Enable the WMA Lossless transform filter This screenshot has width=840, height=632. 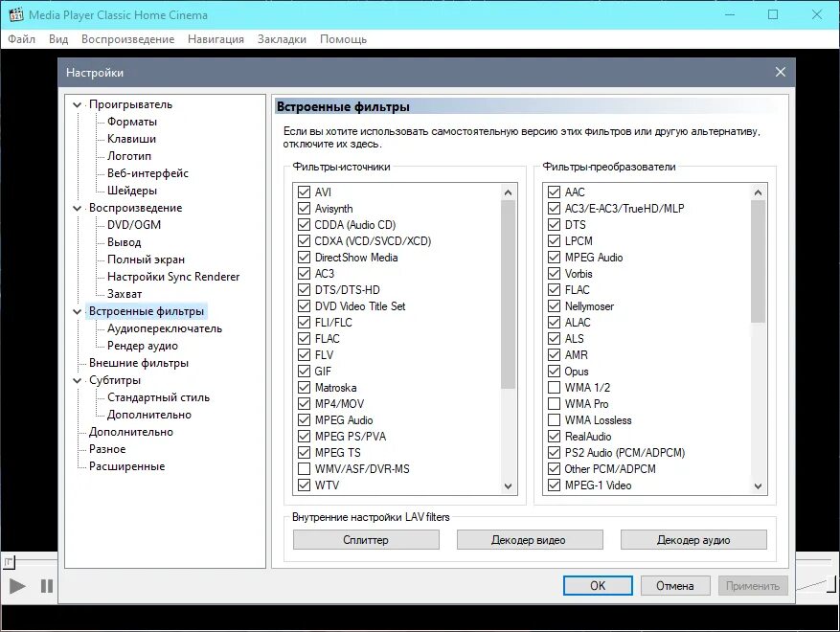554,420
